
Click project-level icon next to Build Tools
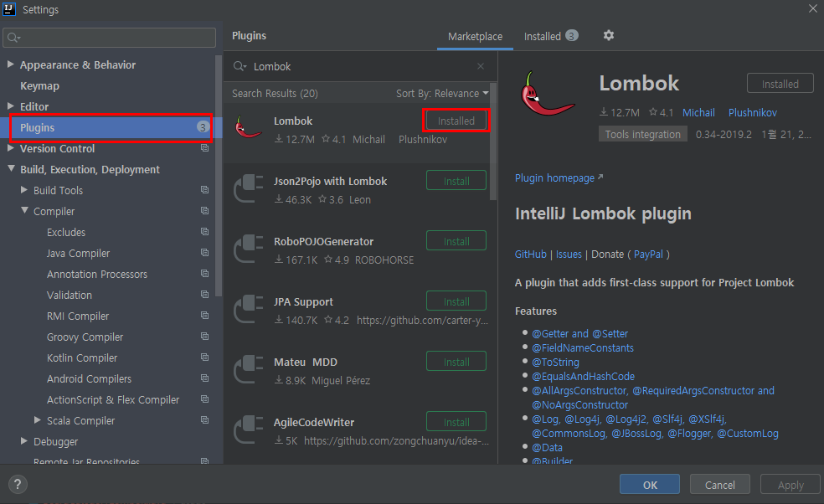pyautogui.click(x=205, y=190)
